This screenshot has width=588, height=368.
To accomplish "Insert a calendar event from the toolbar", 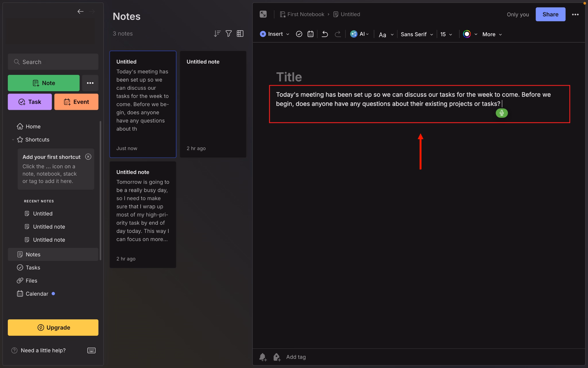I will pyautogui.click(x=310, y=34).
